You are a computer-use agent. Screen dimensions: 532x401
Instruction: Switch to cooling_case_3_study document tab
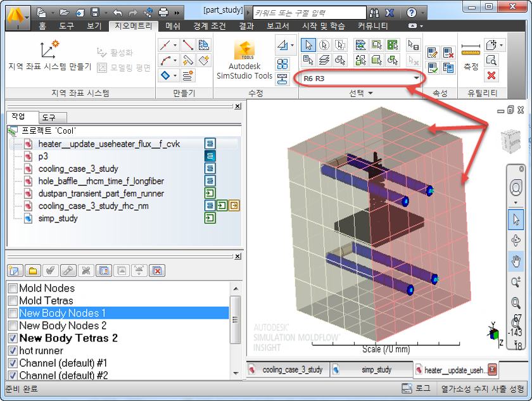pos(288,369)
